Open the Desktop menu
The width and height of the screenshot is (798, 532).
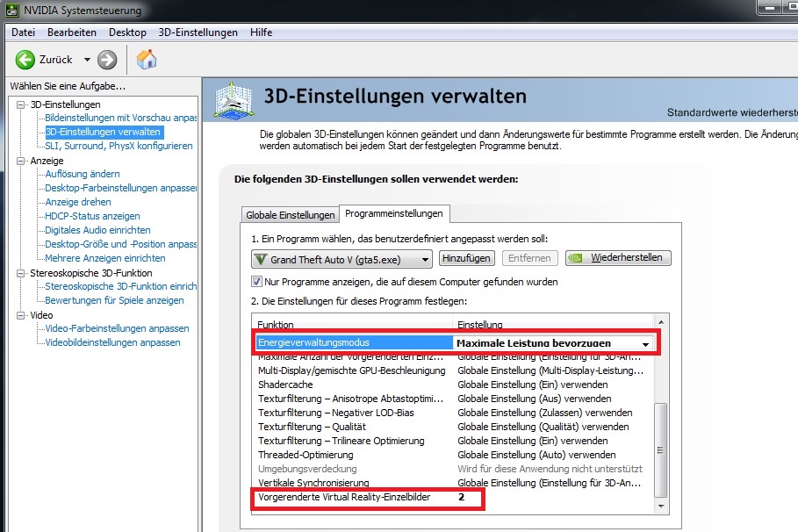(127, 32)
